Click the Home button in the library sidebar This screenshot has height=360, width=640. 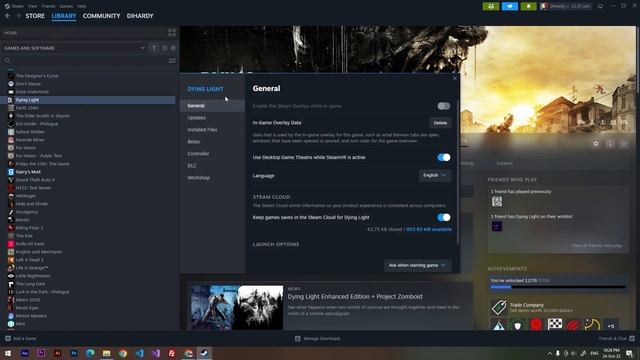(11, 33)
